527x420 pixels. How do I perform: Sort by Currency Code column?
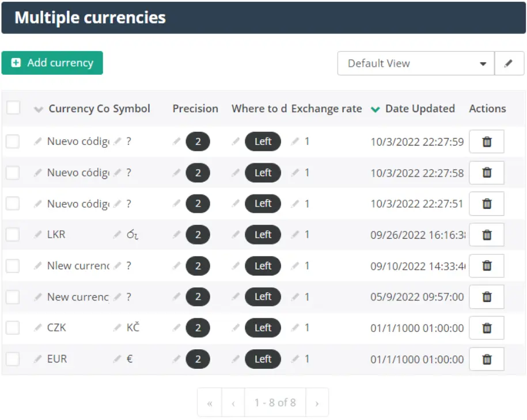[x=39, y=108]
